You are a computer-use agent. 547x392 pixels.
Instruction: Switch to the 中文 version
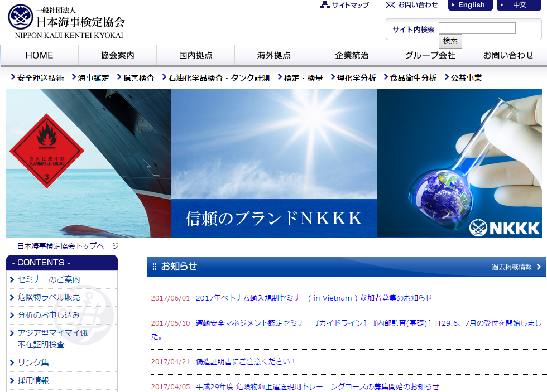[519, 5]
